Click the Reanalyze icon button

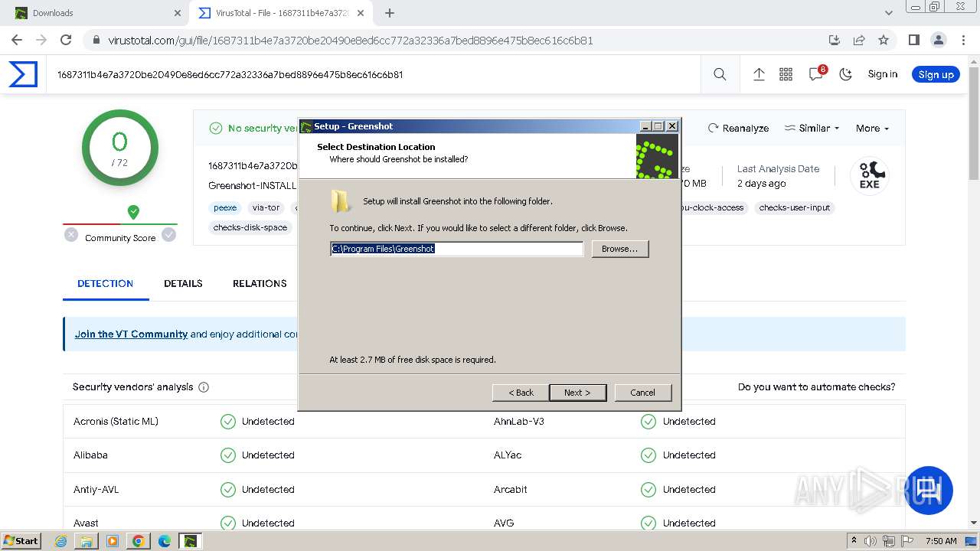[x=738, y=128]
